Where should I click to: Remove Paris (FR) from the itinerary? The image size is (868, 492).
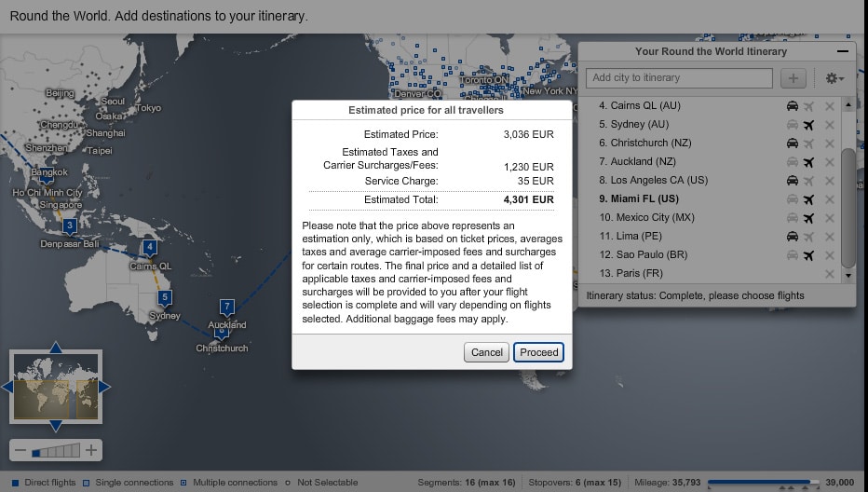[829, 274]
